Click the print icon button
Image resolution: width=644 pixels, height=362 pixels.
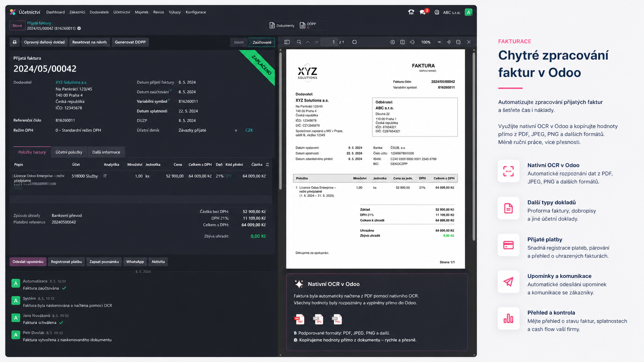click(x=15, y=42)
